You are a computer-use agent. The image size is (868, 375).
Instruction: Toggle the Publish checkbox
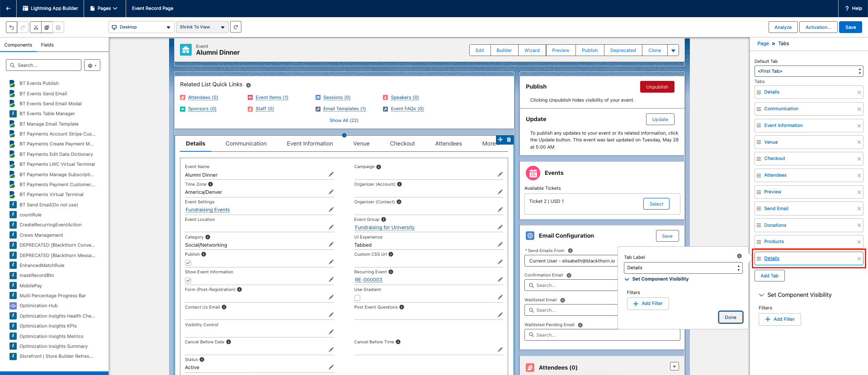tap(188, 262)
